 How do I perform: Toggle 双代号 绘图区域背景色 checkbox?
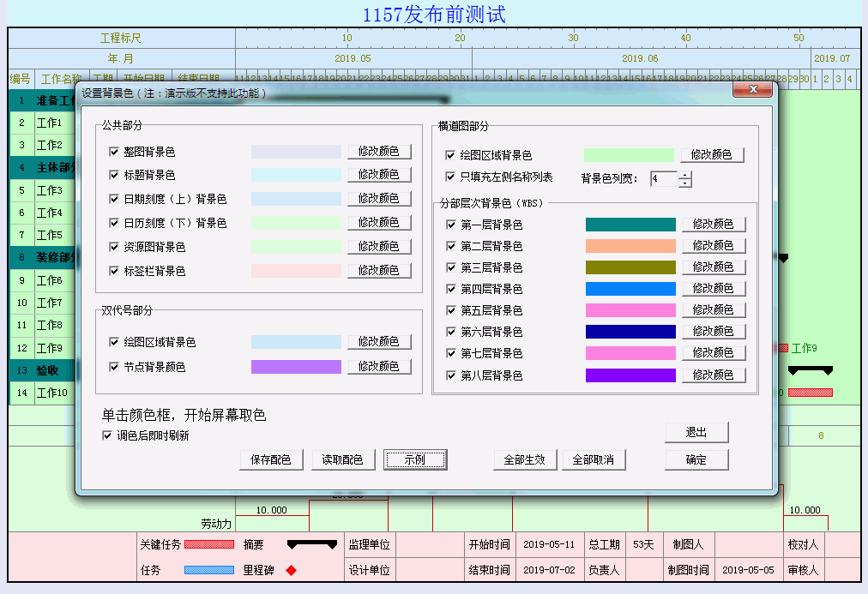click(x=114, y=342)
